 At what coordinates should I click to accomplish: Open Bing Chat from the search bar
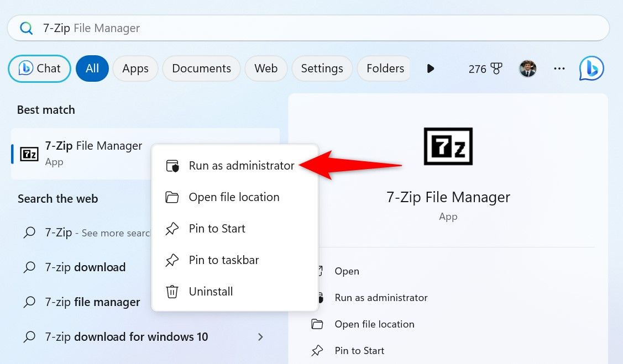(x=39, y=68)
